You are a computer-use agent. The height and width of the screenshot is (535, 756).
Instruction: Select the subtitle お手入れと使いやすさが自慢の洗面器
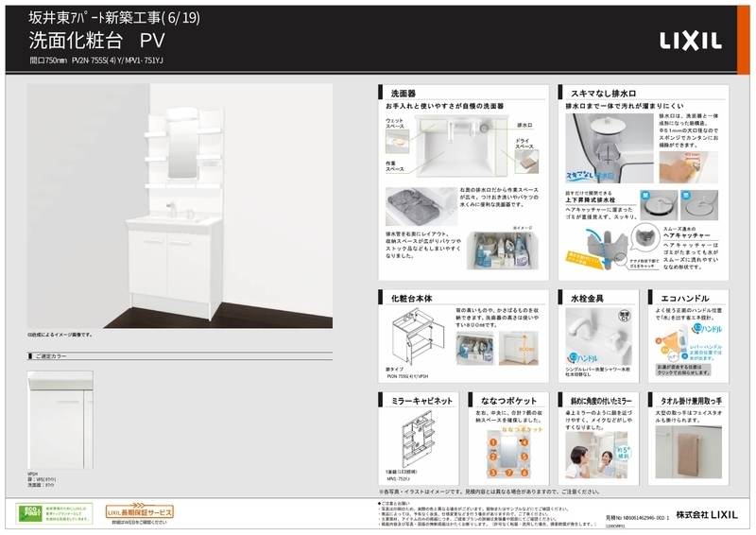point(444,106)
